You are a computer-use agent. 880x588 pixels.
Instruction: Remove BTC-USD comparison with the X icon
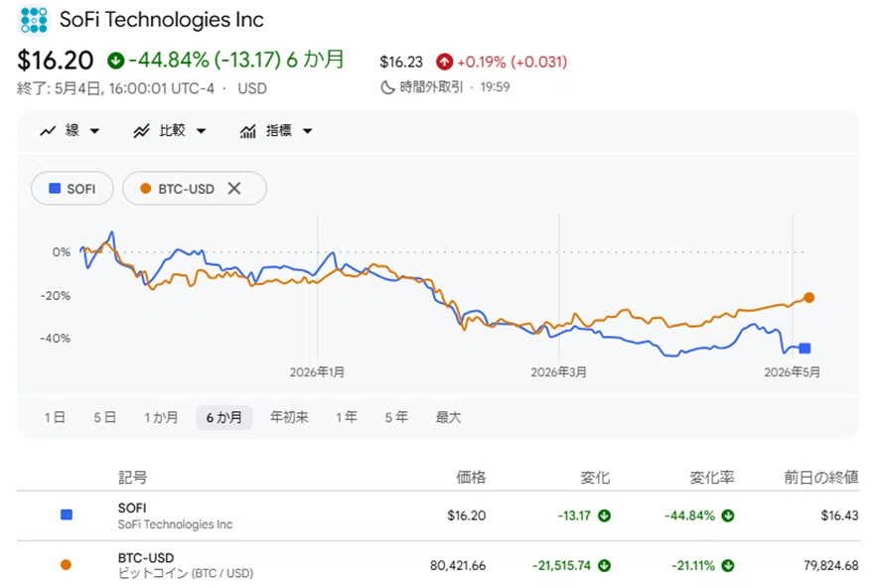pos(234,189)
